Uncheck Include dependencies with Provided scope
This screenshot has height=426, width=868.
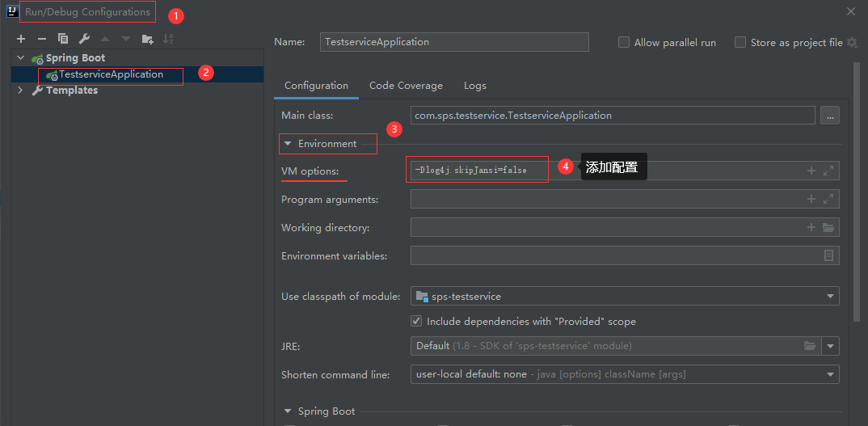[416, 321]
